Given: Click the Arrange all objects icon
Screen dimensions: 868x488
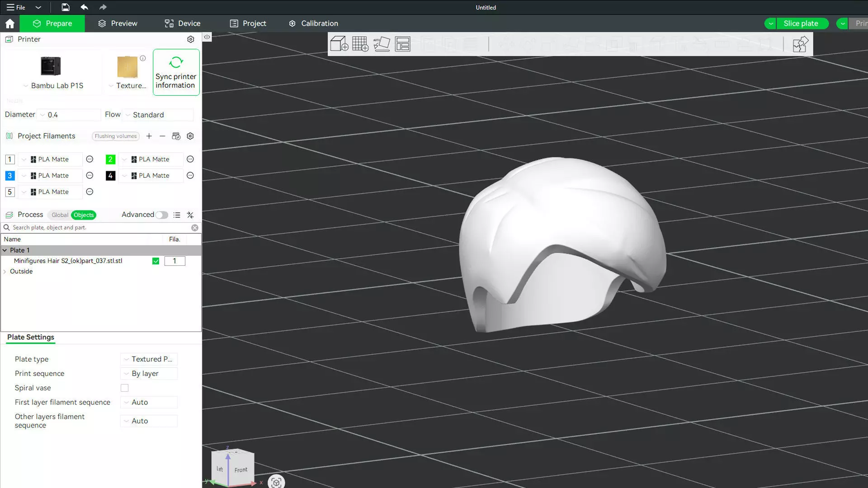Looking at the screenshot, I should (402, 44).
